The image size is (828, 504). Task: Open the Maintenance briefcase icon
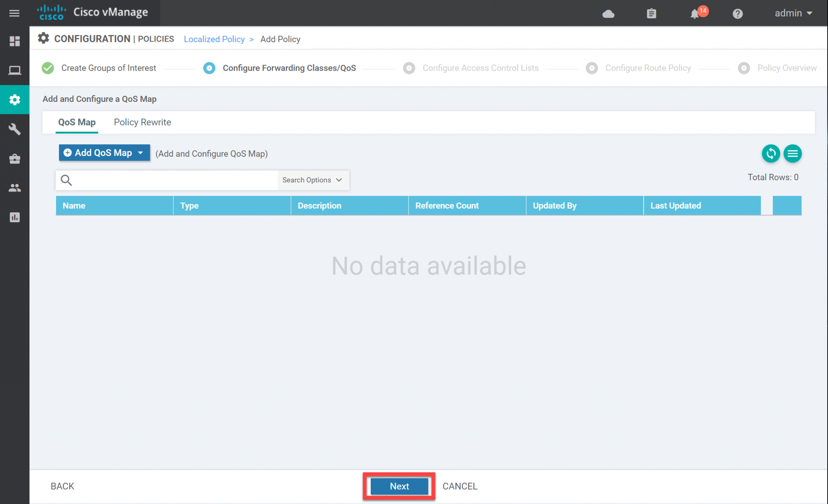click(15, 158)
